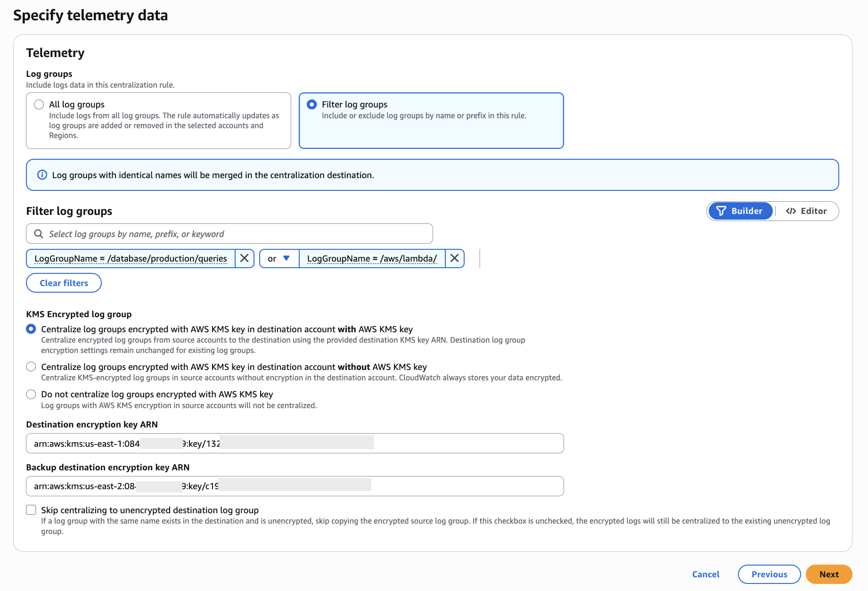The height and width of the screenshot is (591, 868).
Task: Click the Clear filters button
Action: tap(64, 283)
